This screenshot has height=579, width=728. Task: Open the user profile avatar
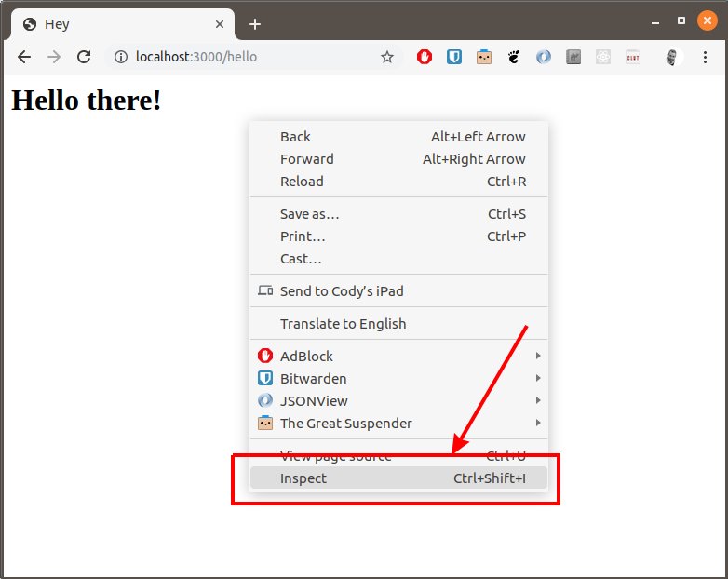671,57
